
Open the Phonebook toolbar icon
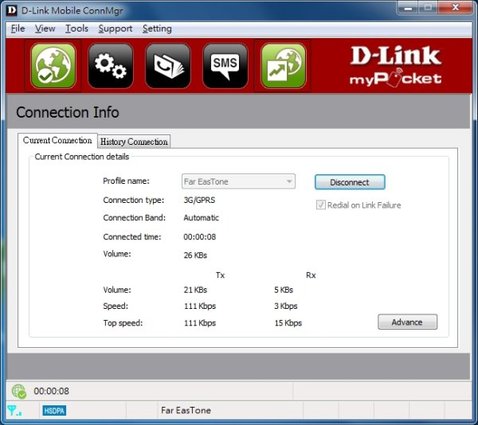(168, 66)
